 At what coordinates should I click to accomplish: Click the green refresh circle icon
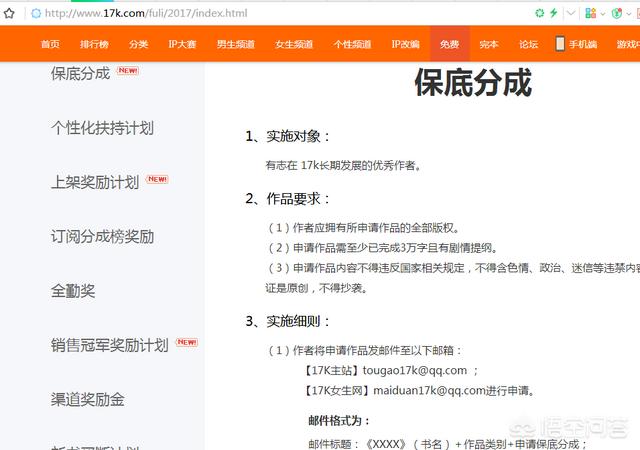pos(540,13)
